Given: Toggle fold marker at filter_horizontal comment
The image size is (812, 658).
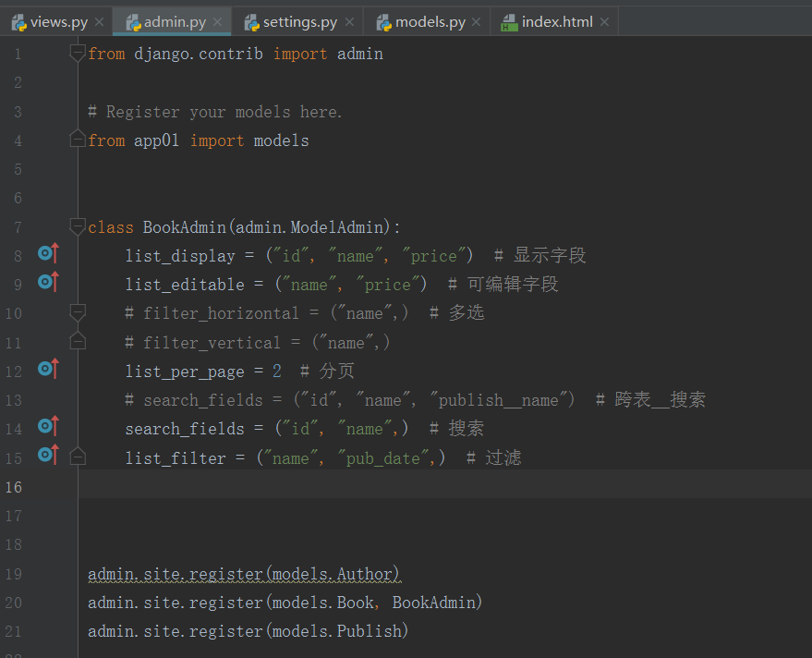Looking at the screenshot, I should [78, 313].
